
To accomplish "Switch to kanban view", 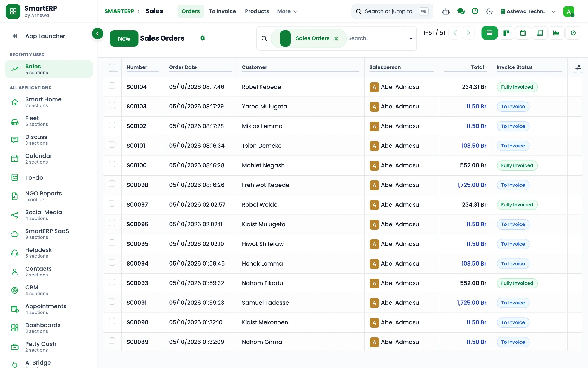I will (506, 33).
